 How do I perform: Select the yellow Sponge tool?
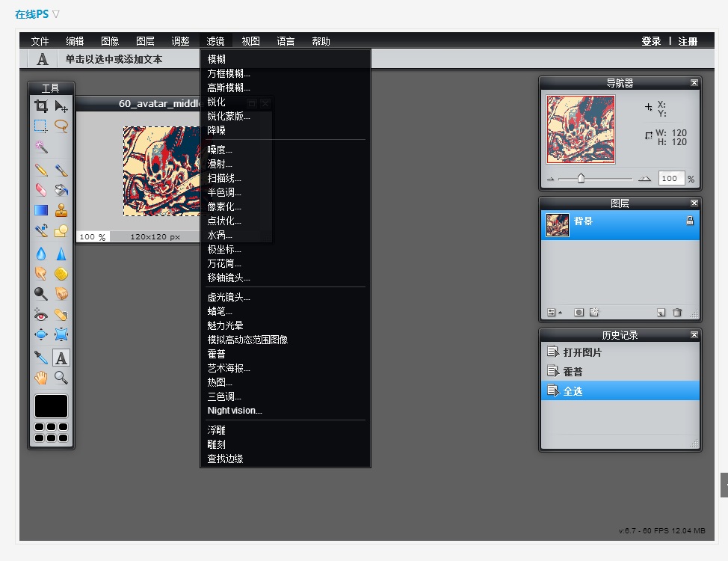click(61, 274)
